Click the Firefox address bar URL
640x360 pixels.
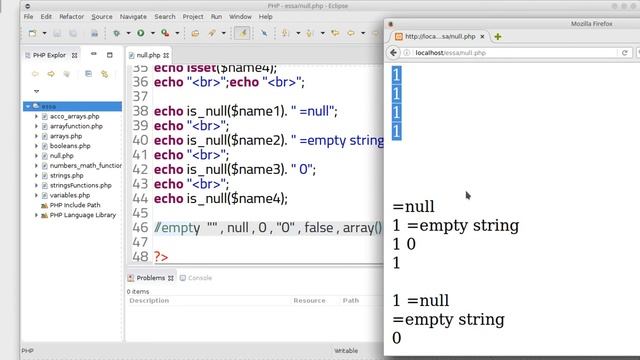coord(450,53)
